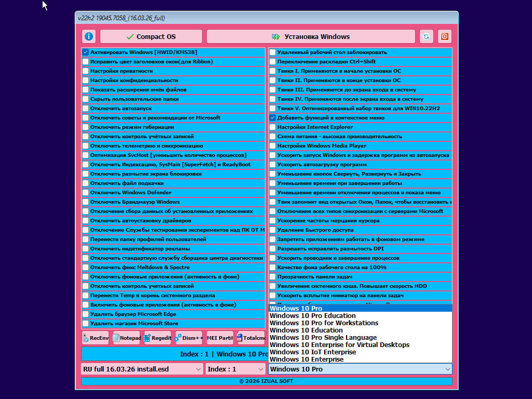
Task: Launch Totalcmd file manager
Action: pyautogui.click(x=251, y=338)
